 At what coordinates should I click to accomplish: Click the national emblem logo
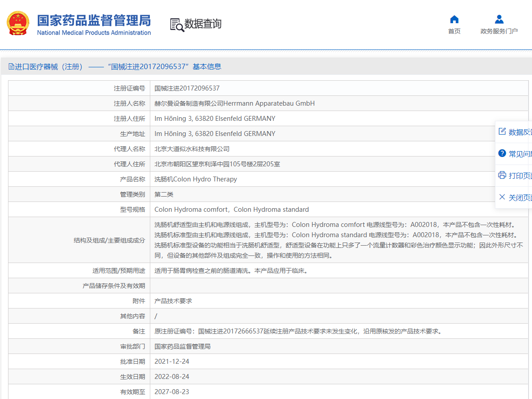[18, 24]
